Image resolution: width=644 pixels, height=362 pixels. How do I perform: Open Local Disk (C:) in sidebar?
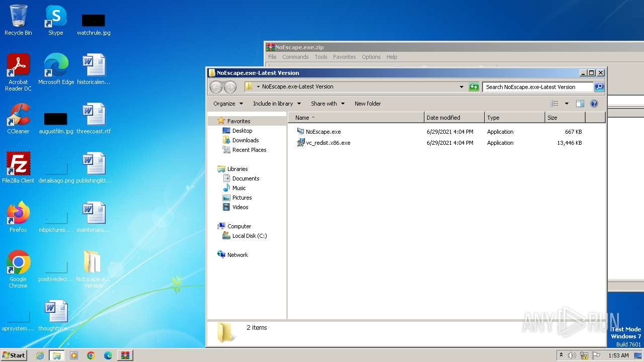pyautogui.click(x=249, y=236)
